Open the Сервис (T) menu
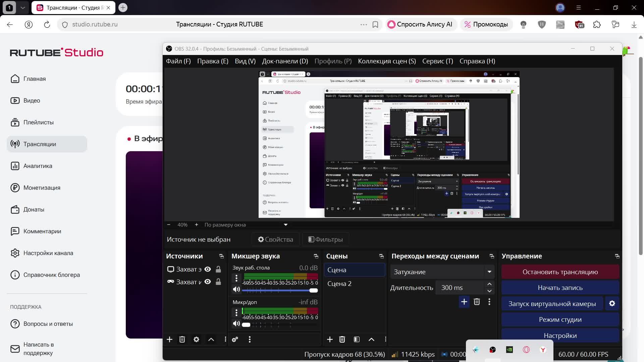 click(x=437, y=61)
